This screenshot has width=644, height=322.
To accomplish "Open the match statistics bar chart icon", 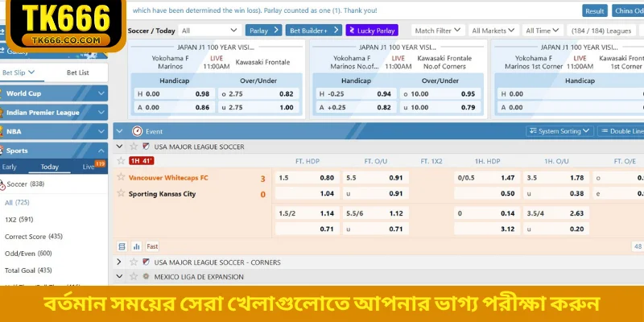I will pos(137,246).
